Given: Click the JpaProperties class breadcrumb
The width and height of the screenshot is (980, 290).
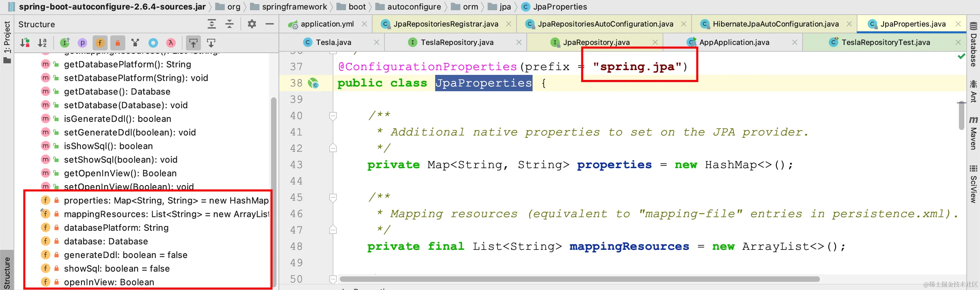Looking at the screenshot, I should tap(554, 6).
